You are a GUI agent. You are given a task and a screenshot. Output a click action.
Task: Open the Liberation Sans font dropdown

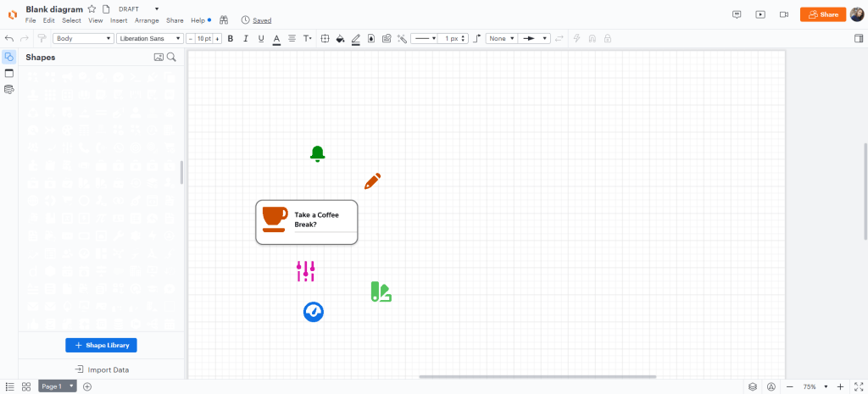(149, 38)
